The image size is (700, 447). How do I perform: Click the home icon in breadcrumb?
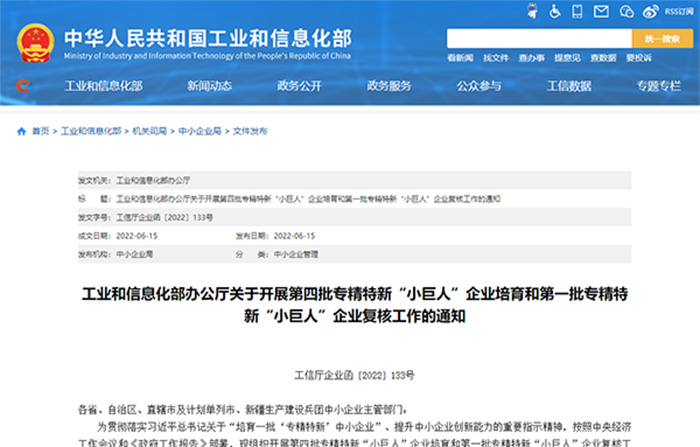pyautogui.click(x=21, y=131)
